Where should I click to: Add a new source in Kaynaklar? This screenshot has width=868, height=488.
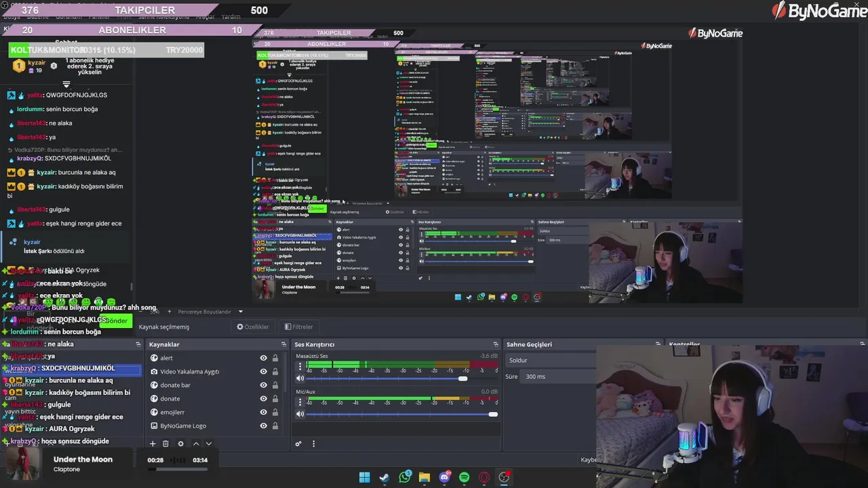point(153,444)
